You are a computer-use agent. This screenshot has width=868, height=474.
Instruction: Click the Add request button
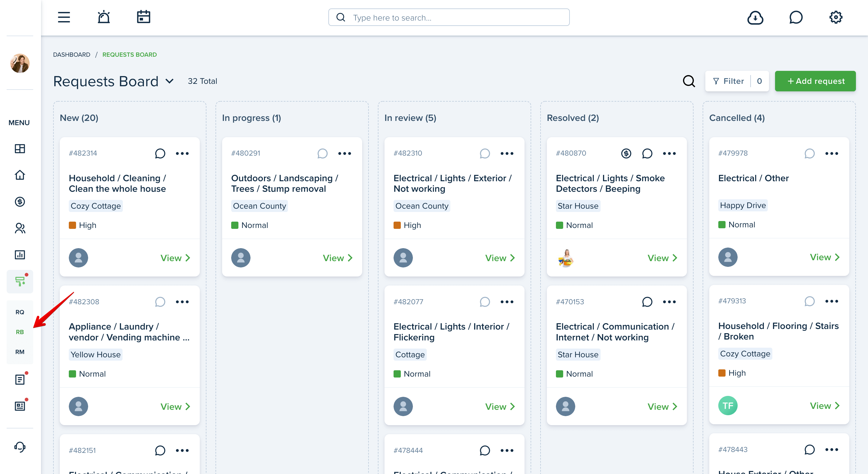point(815,81)
